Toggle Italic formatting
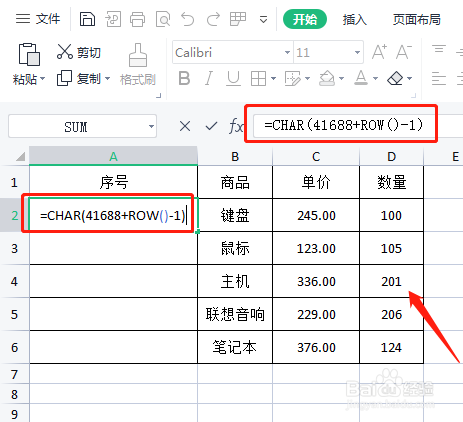 [x=209, y=79]
